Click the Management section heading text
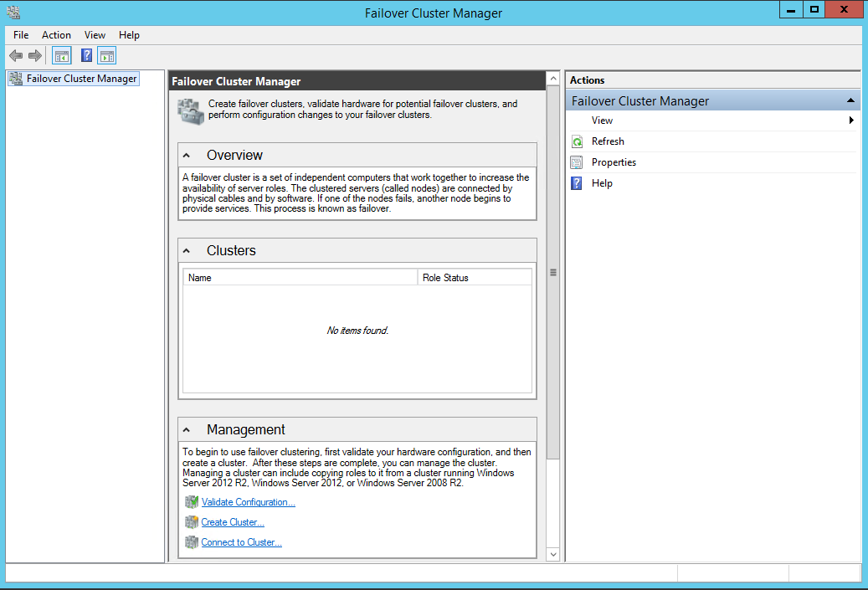The width and height of the screenshot is (868, 590). pyautogui.click(x=246, y=430)
